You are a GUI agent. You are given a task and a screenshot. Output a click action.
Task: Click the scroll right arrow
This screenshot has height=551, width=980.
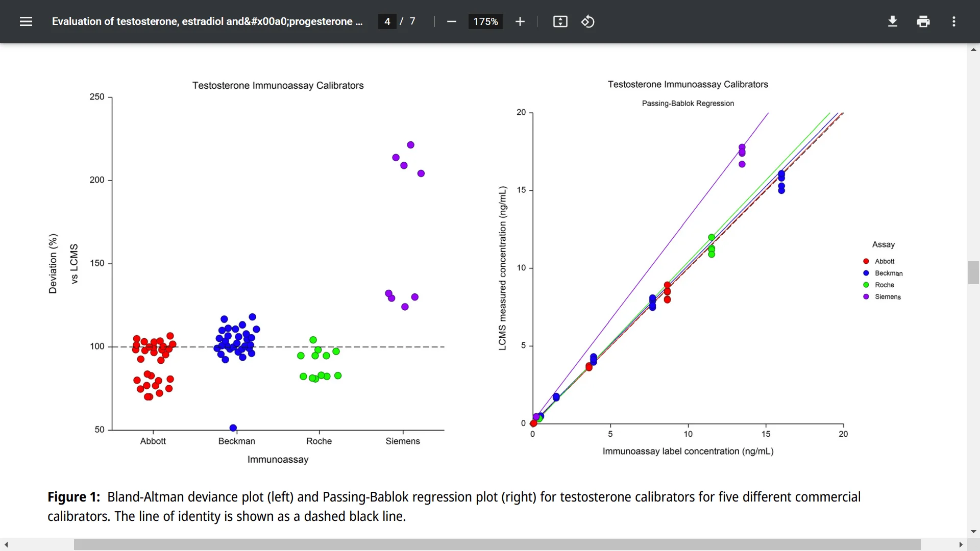961,545
